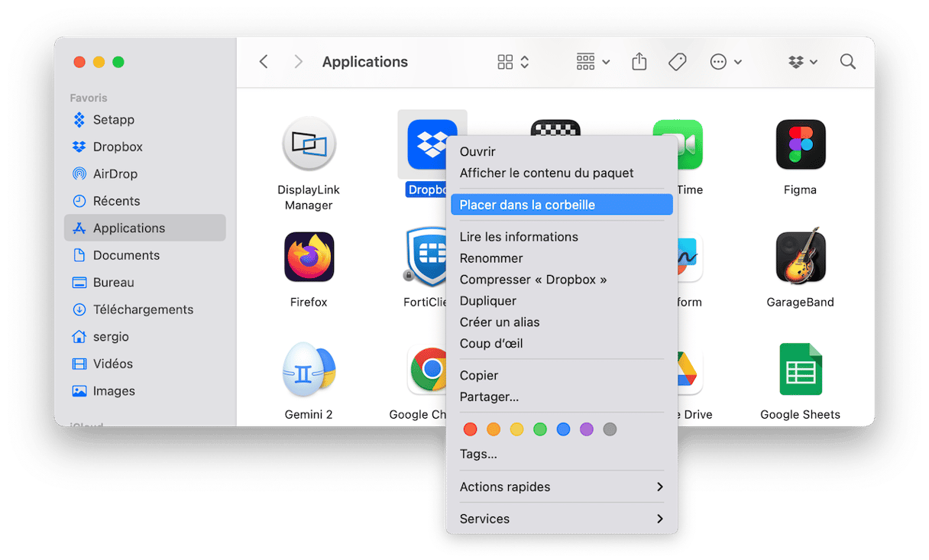The image size is (929, 560).
Task: Open the Dropbox toolbar dropdown
Action: point(803,62)
